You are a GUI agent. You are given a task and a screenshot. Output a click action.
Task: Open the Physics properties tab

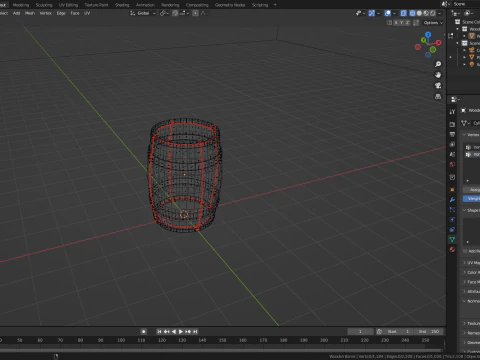coord(452,220)
